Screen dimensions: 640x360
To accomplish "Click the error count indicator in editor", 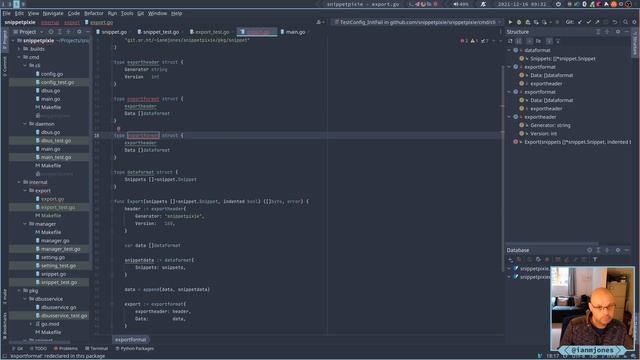I will (464, 41).
